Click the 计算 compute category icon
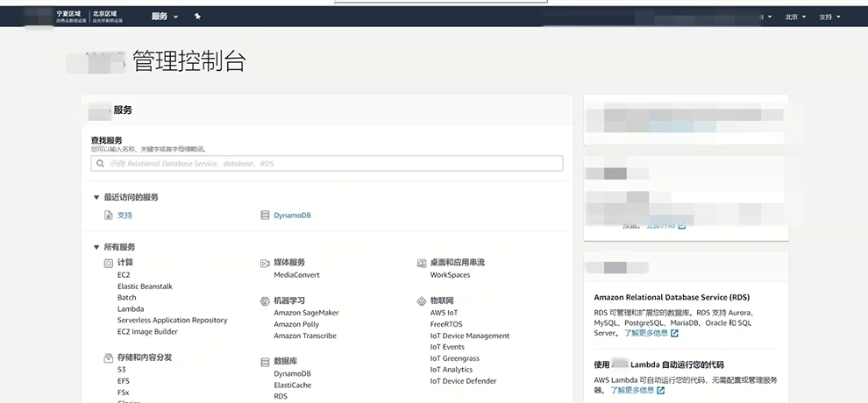The width and height of the screenshot is (868, 403). pyautogui.click(x=109, y=263)
